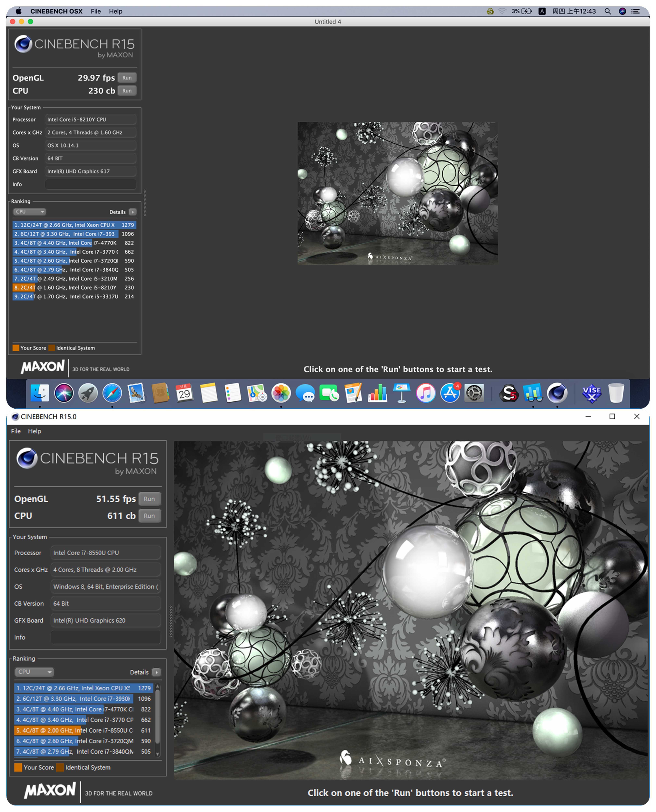Open the Help menu in CINEBENCH R15.0
656x812 pixels.
tap(34, 431)
